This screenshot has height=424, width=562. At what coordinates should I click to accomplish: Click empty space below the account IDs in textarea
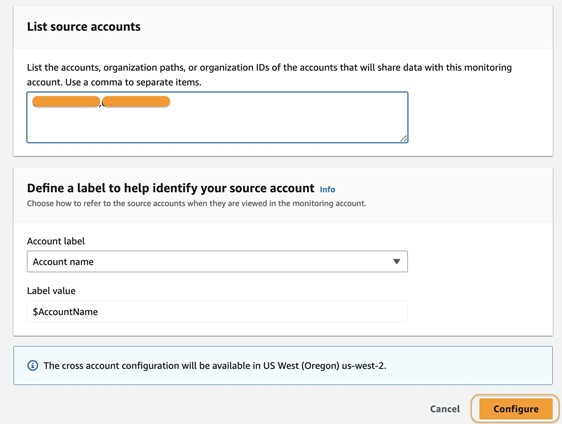click(217, 125)
